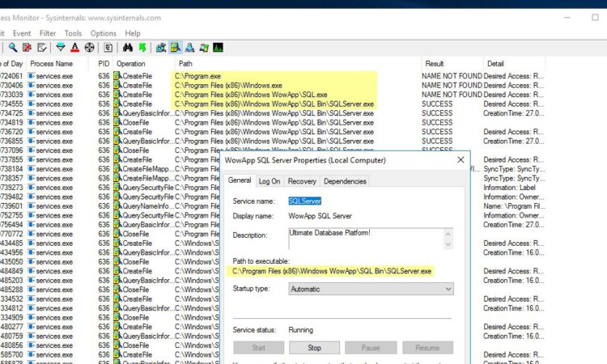The height and width of the screenshot is (364, 607).
Task: Click the green Jump To Object arrow
Action: coord(142,48)
